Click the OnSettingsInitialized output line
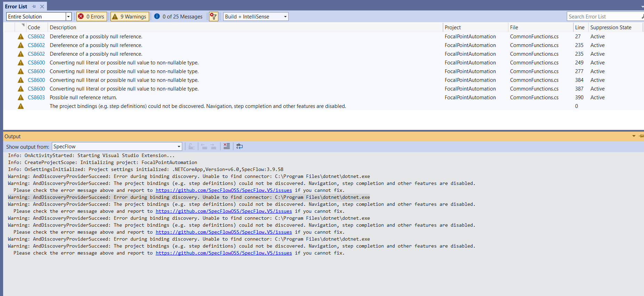Screen dimensions: 644x296 pyautogui.click(x=146, y=170)
